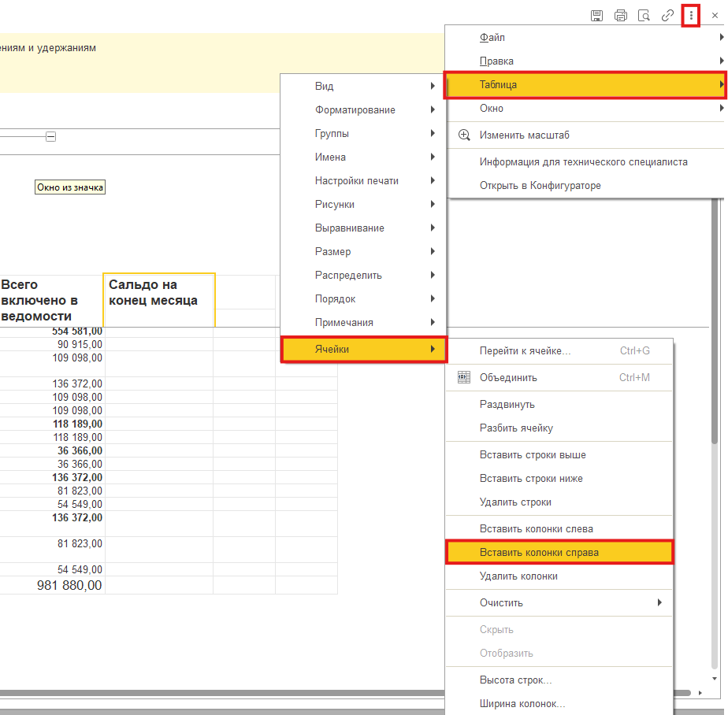Click the Всего включено в ведомости header
728x715 pixels.
coord(51,300)
